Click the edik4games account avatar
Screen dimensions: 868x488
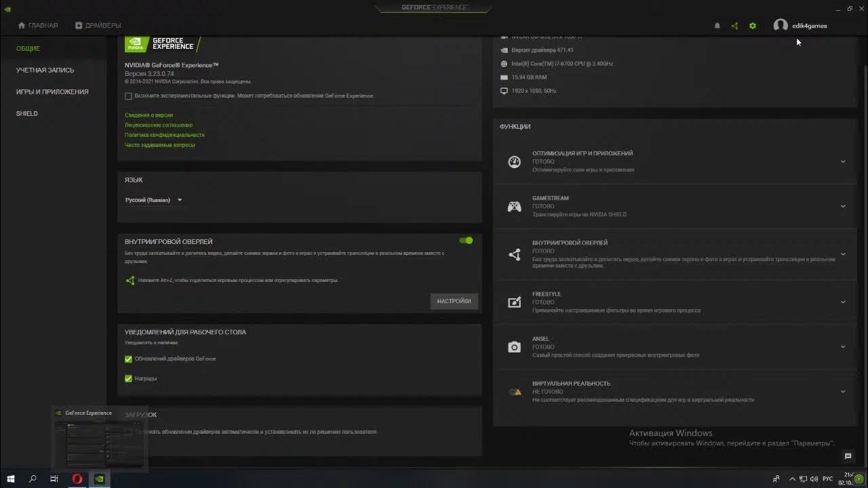tap(781, 26)
